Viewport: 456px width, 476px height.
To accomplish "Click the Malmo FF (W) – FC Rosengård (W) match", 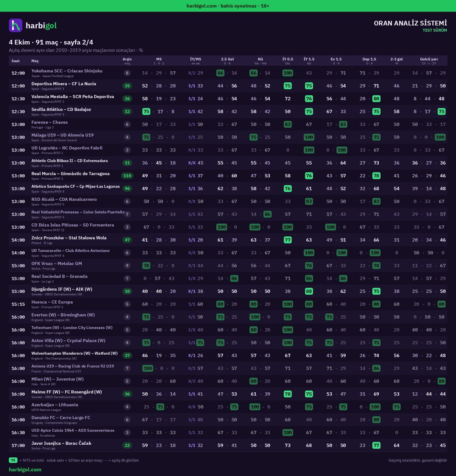I will click(67, 392).
